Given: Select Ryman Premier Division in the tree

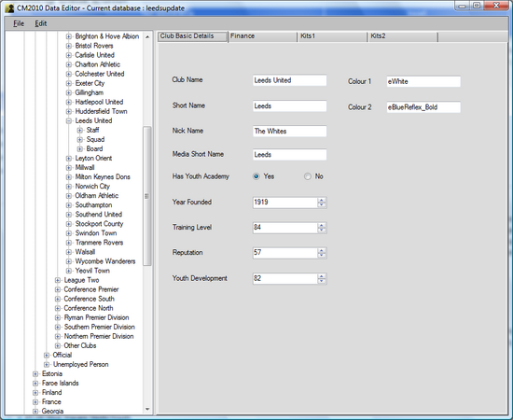Looking at the screenshot, I should click(x=96, y=318).
